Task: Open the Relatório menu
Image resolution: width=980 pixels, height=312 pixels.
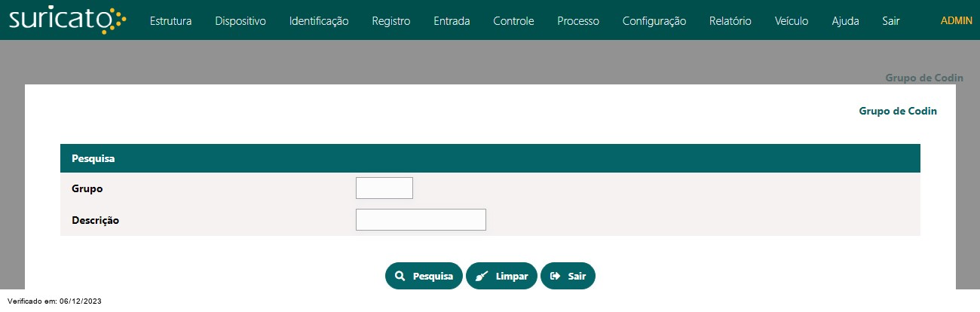Action: click(730, 21)
